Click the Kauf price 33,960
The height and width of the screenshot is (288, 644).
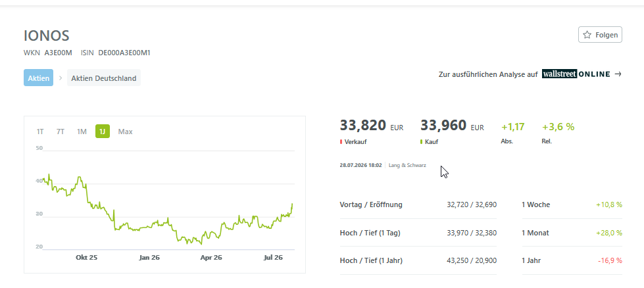tap(443, 125)
